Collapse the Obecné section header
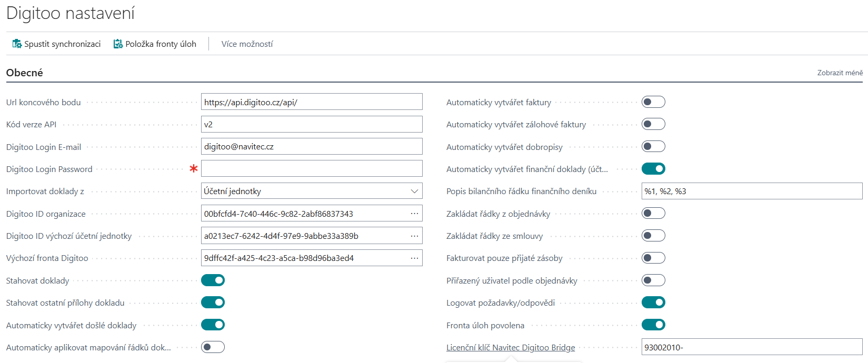 point(25,73)
